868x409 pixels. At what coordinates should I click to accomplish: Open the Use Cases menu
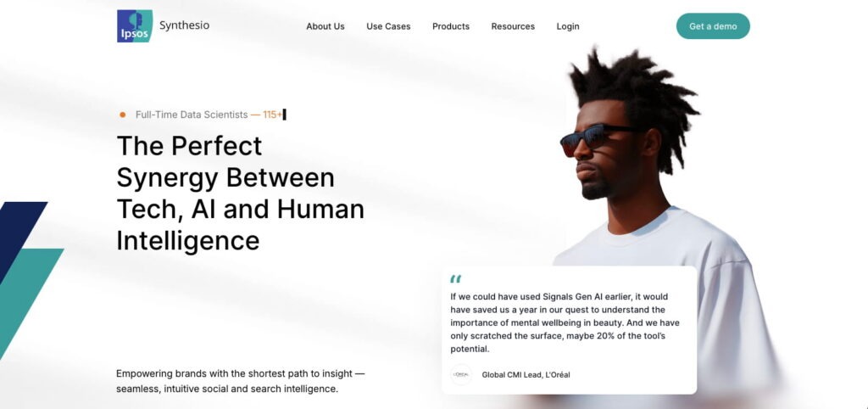pos(388,26)
